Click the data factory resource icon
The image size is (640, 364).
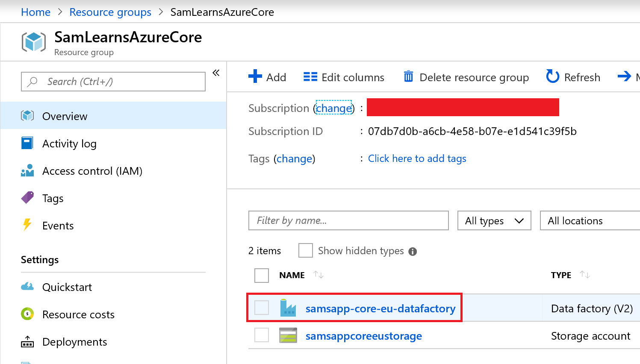288,308
